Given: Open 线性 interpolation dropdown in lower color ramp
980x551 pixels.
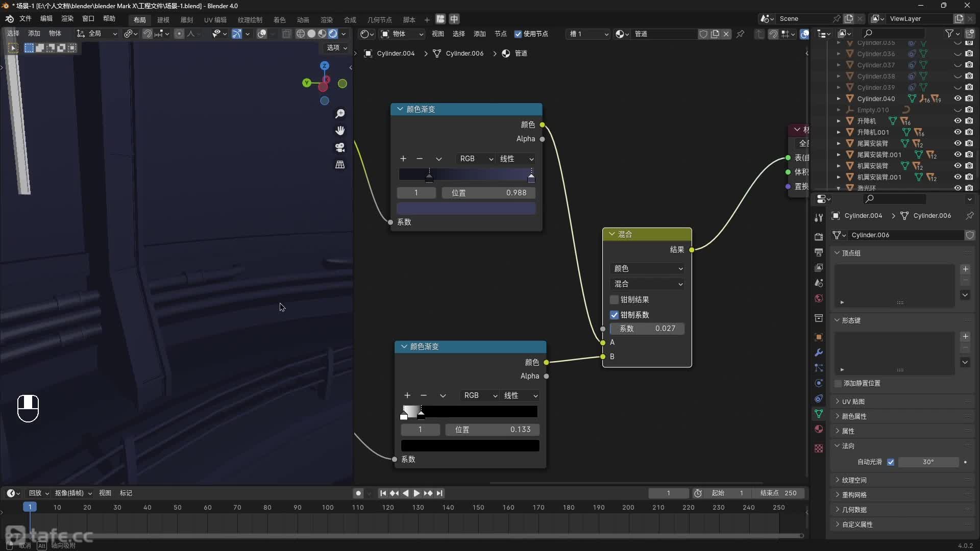Looking at the screenshot, I should (520, 395).
